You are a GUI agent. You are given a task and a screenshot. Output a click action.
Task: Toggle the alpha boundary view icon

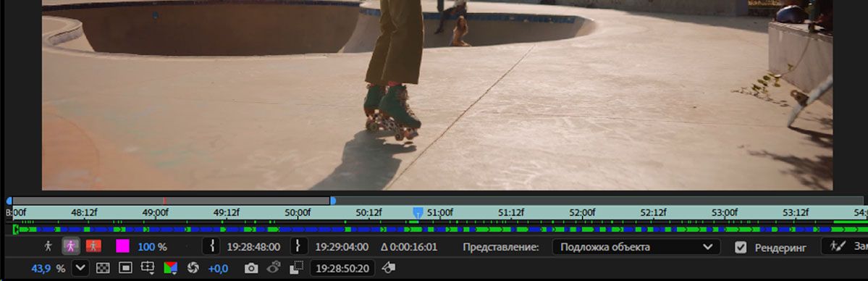(x=70, y=247)
